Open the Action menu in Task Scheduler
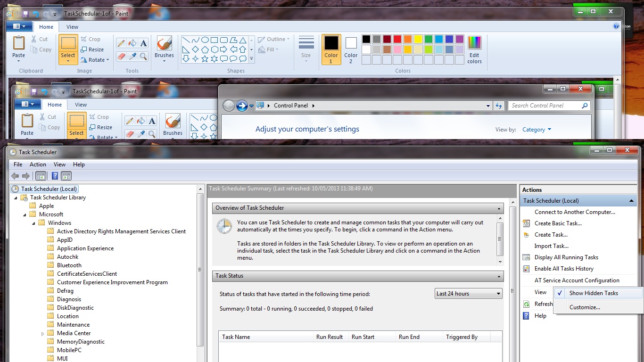644x362 pixels. (38, 165)
